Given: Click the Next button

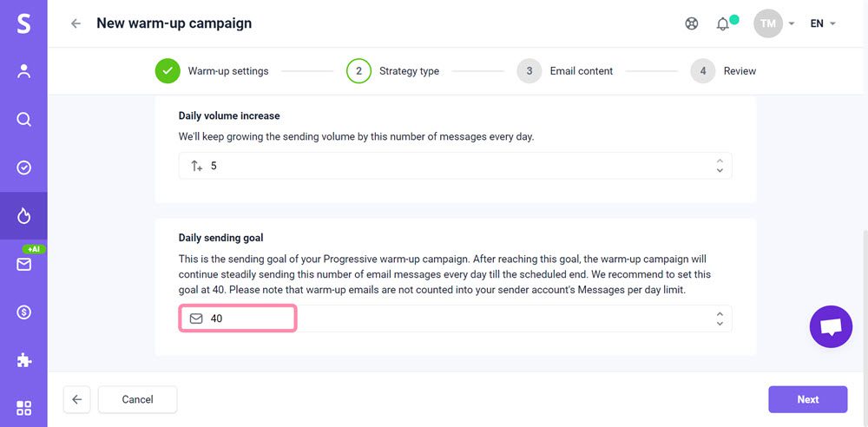Looking at the screenshot, I should [807, 399].
